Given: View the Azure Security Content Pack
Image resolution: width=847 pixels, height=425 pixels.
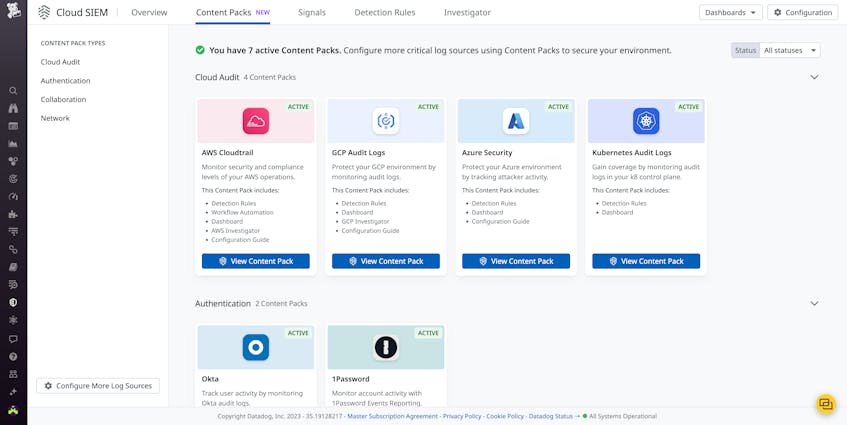Looking at the screenshot, I should (516, 261).
